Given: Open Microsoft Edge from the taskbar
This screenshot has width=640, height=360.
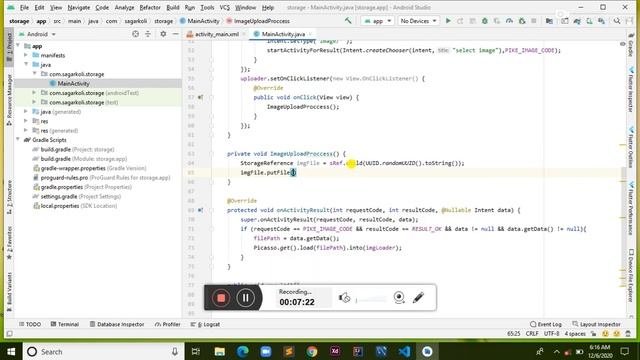Looking at the screenshot, I should point(242,351).
